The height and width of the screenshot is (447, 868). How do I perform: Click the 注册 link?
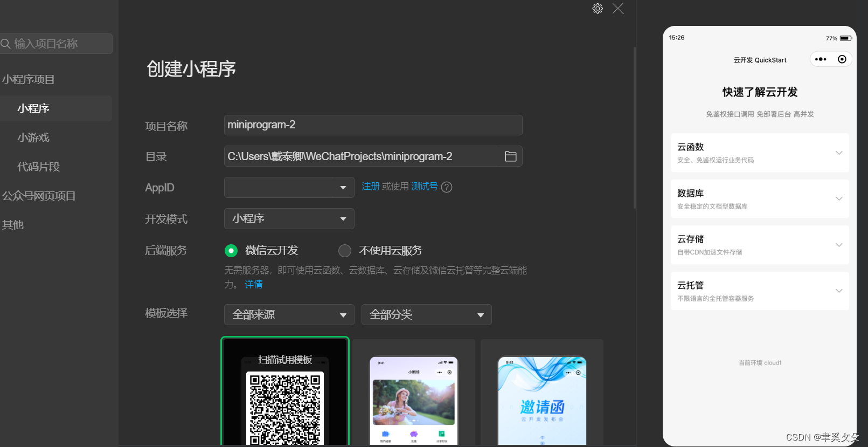tap(371, 187)
